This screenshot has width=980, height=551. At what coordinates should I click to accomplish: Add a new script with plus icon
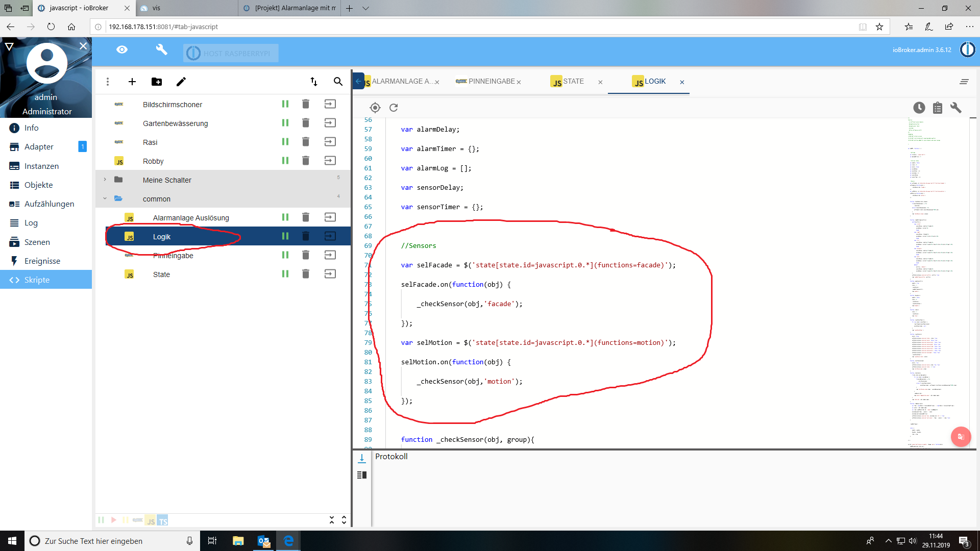(x=132, y=82)
